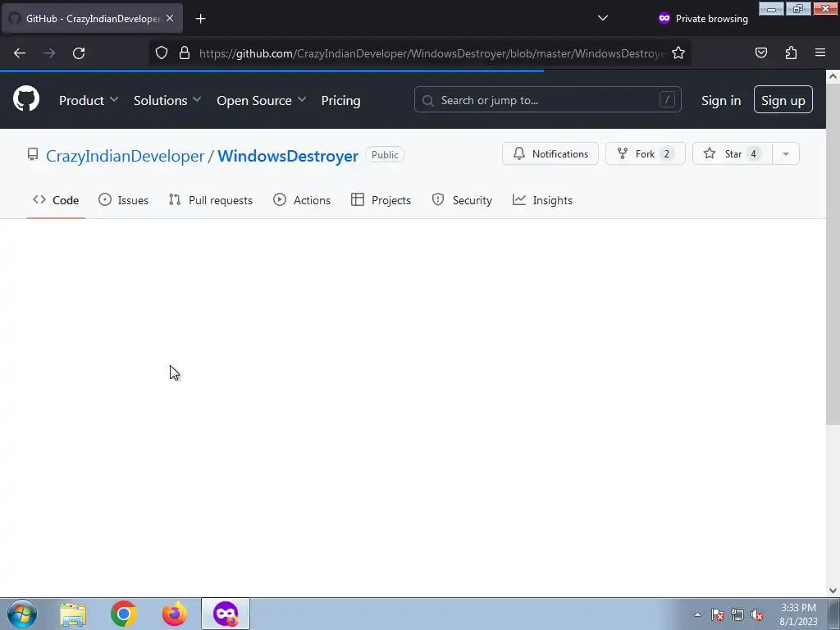Open the Firefox application menu
The height and width of the screenshot is (630, 840).
pos(820,52)
